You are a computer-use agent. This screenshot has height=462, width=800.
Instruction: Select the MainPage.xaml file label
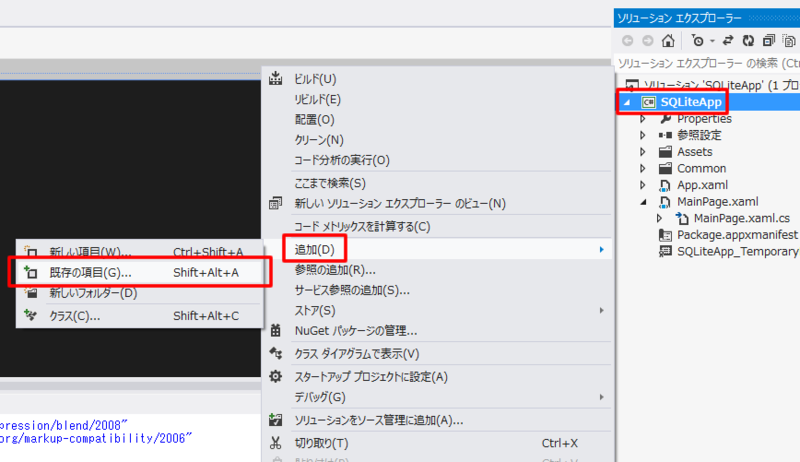pos(717,202)
